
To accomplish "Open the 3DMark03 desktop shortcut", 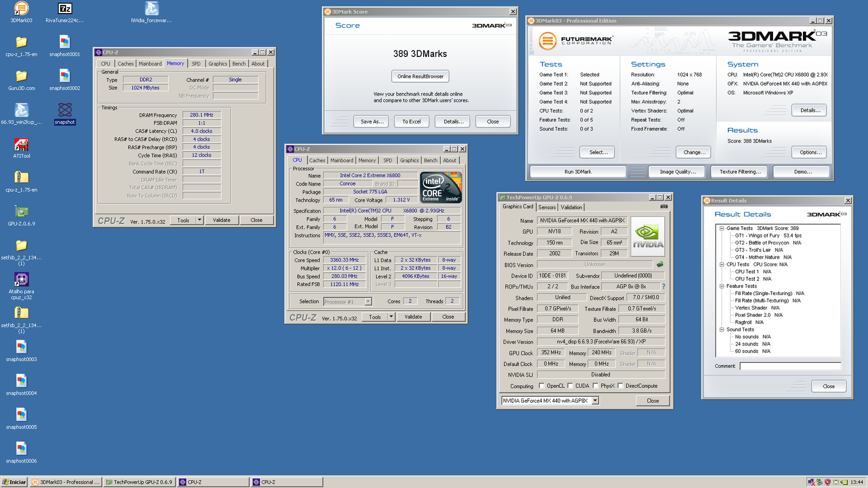I will point(21,9).
